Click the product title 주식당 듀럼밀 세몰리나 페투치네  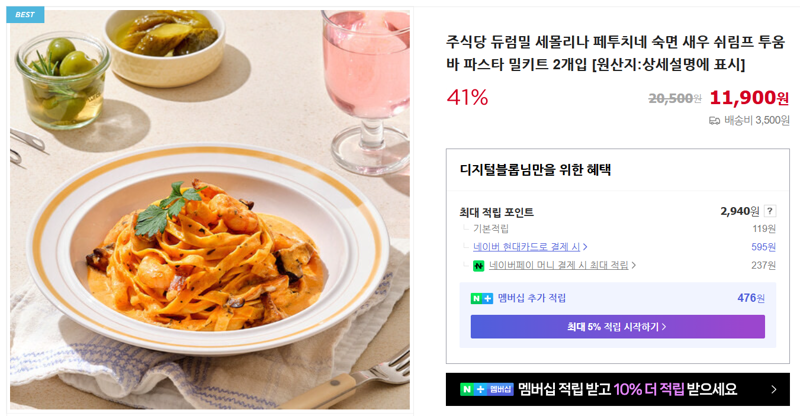point(615,53)
